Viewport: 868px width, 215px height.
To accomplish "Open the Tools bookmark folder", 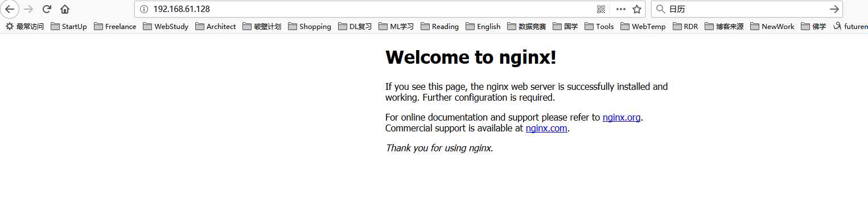I will 599,26.
